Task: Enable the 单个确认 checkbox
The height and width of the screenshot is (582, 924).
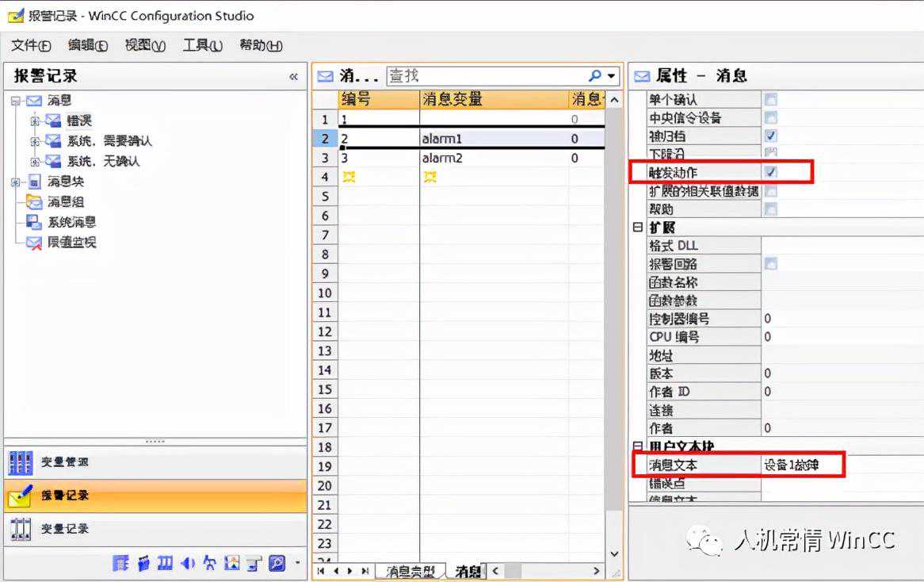Action: 771,99
